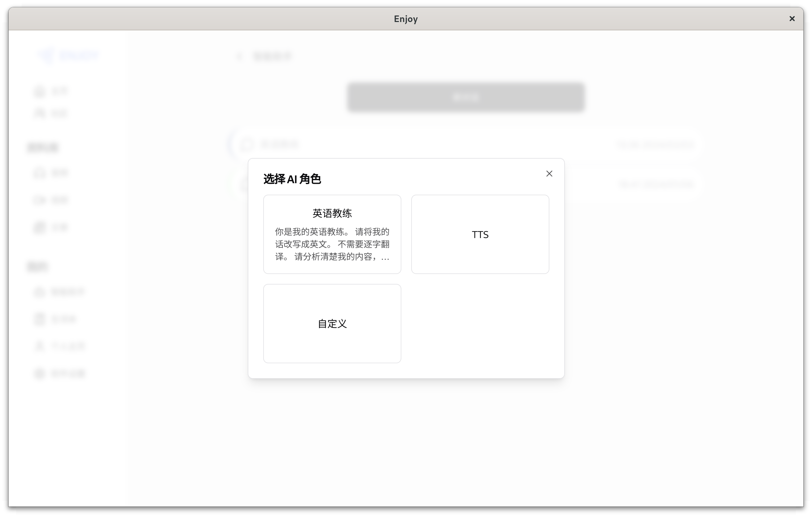The height and width of the screenshot is (517, 812).
Task: Open the blurred 生词本 vocabulary sidebar icon
Action: pos(39,319)
